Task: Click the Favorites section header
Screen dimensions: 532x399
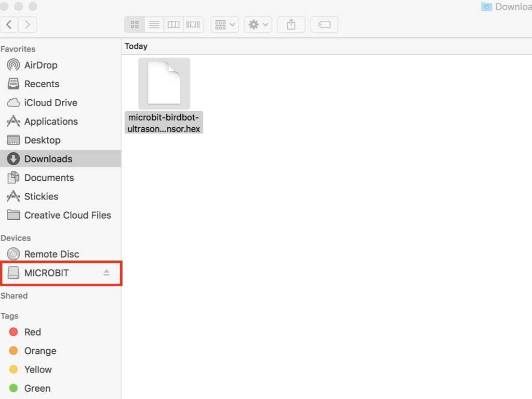Action: (x=18, y=49)
